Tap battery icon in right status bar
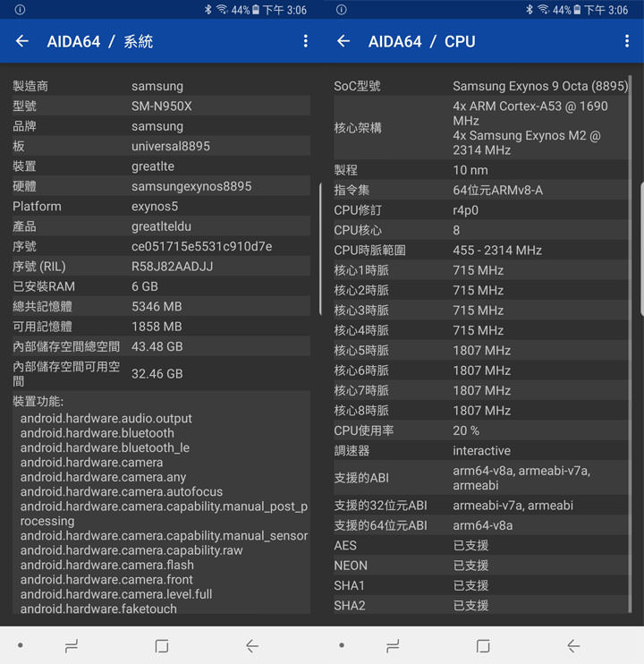 point(577,9)
